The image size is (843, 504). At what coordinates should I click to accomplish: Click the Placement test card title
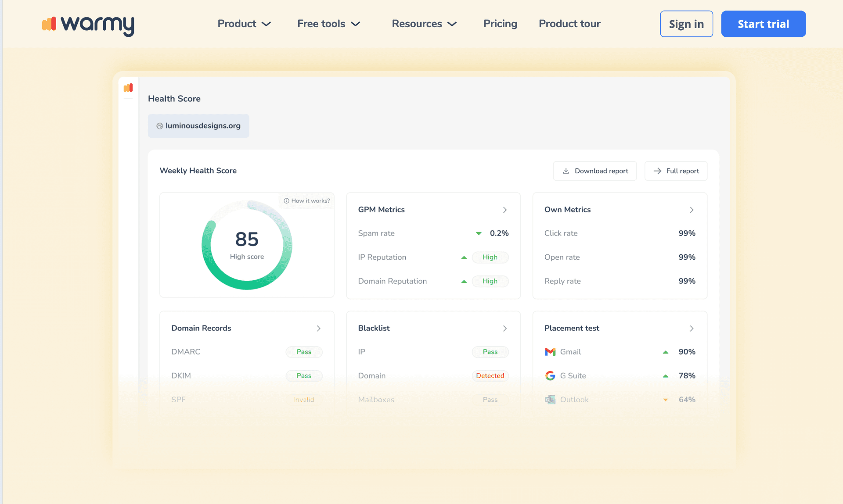click(x=572, y=329)
